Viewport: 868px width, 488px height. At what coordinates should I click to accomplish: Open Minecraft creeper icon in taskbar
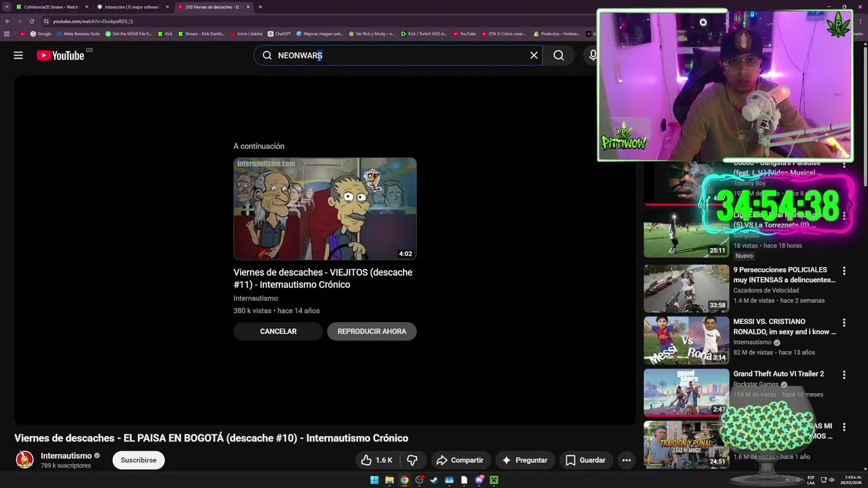point(494,480)
